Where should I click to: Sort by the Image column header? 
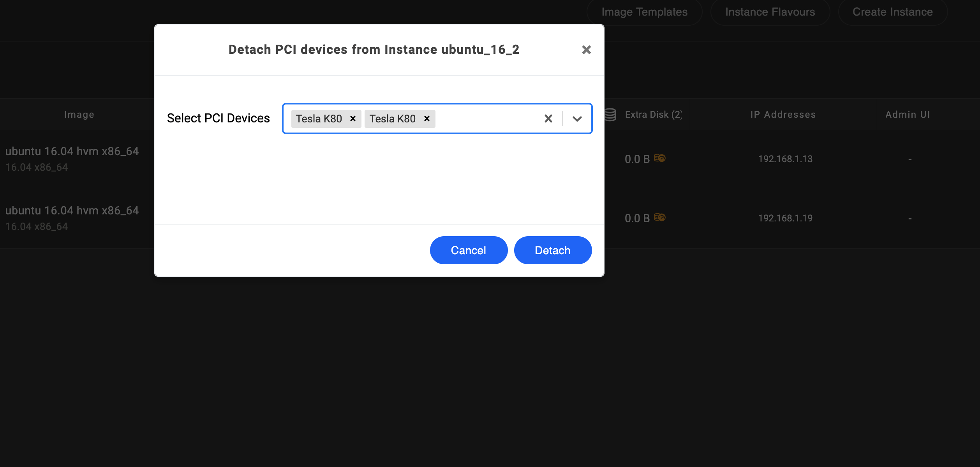click(x=79, y=115)
